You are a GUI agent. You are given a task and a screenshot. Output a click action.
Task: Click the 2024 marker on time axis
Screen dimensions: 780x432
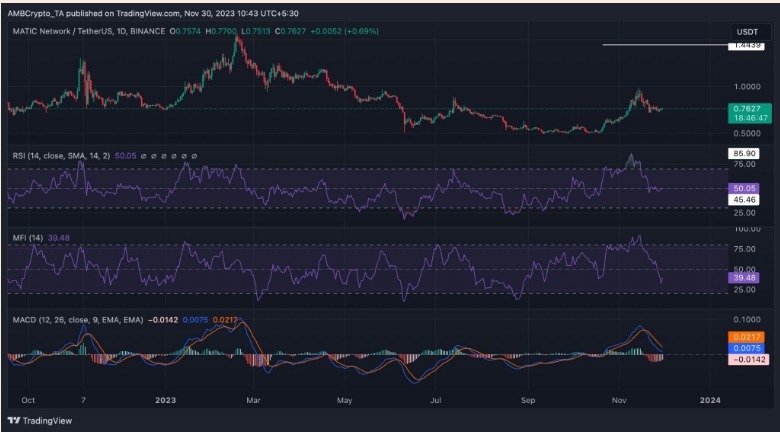pyautogui.click(x=710, y=398)
